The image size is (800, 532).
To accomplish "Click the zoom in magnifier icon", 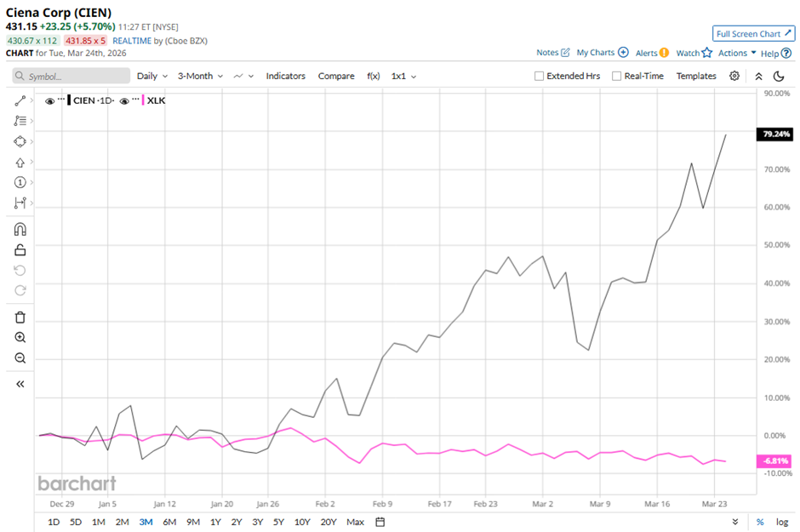I will [x=20, y=337].
